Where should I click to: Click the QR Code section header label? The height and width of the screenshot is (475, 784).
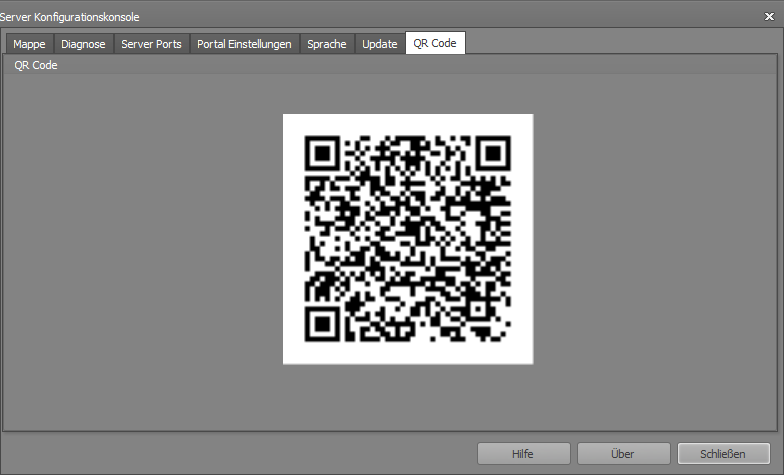coord(36,66)
